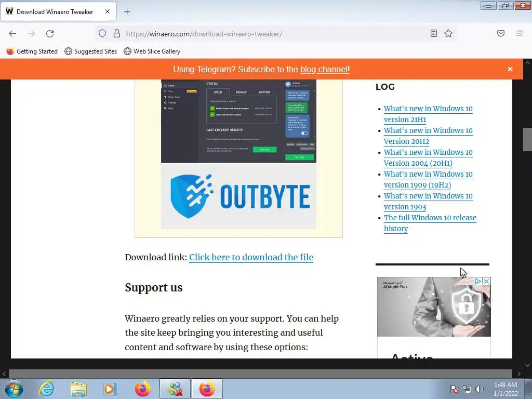Bookmark this page with star icon
Viewport: 532px width, 399px height.
(x=448, y=33)
